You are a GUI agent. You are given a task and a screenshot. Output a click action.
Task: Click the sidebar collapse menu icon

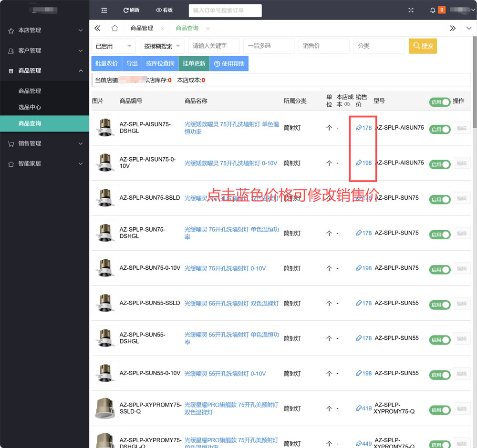[x=104, y=10]
